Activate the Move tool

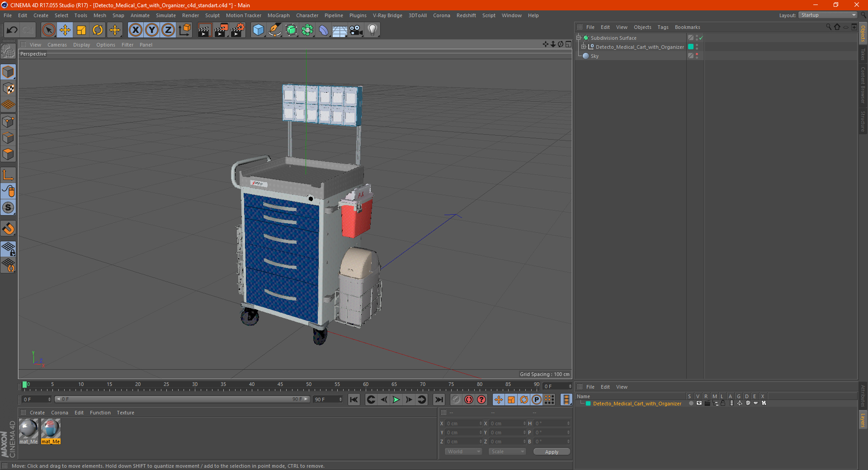point(65,30)
